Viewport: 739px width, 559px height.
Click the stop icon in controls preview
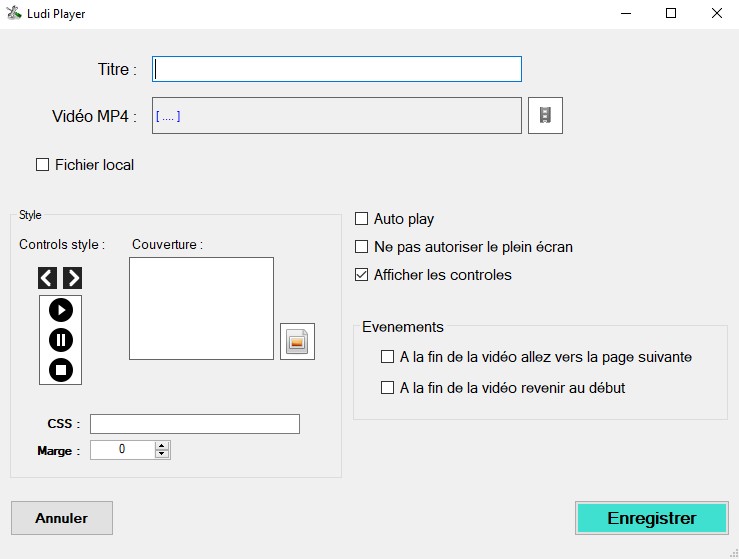coord(61,370)
